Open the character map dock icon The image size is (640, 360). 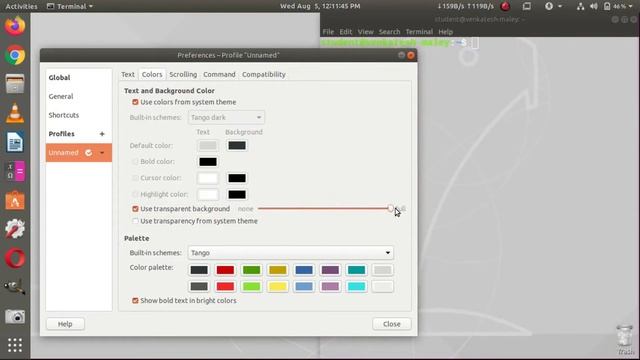(x=15, y=171)
